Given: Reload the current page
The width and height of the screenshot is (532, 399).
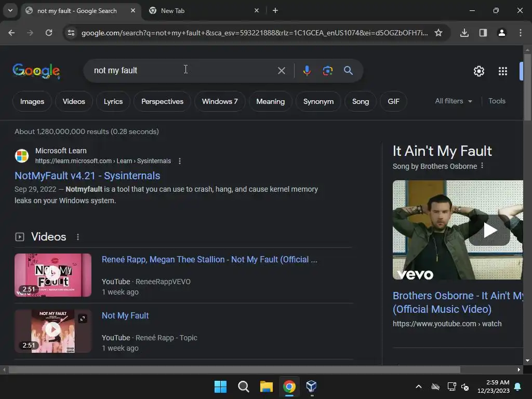Looking at the screenshot, I should click(49, 33).
